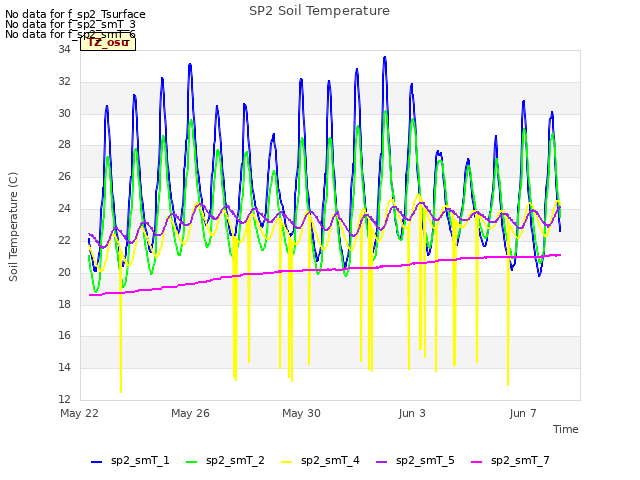Click the 34 y-axis tick label

64,50
